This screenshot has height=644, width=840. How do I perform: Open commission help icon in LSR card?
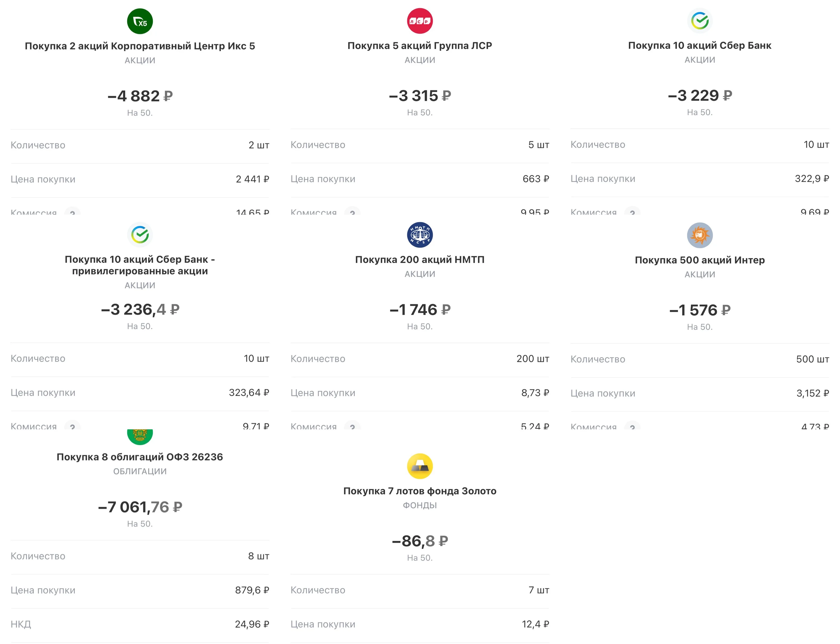352,211
